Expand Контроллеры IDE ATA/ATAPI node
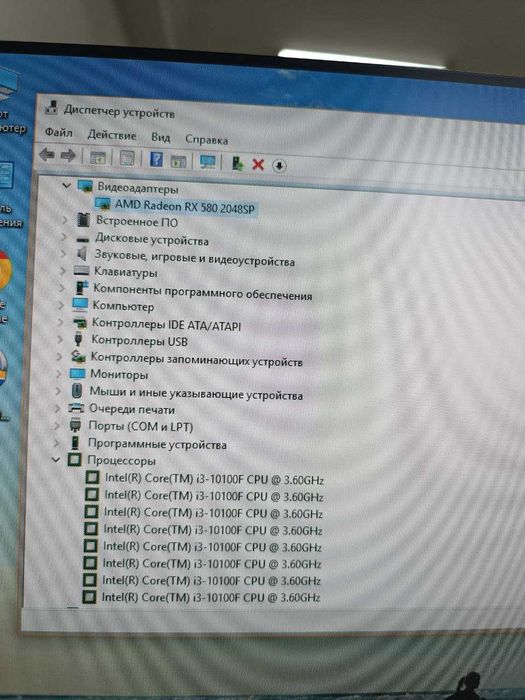The width and height of the screenshot is (525, 700). point(60,321)
